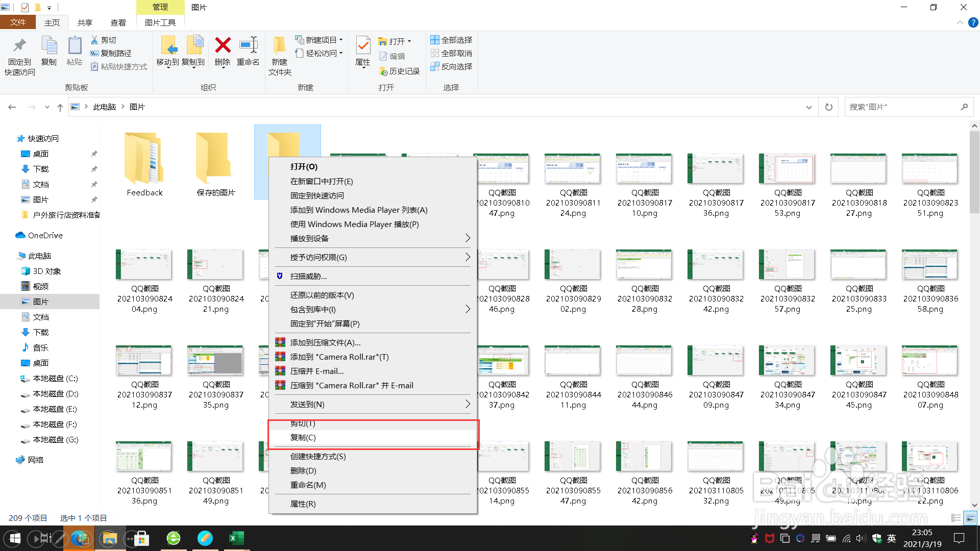
Task: Expand the address bar history dropdown
Action: tap(808, 107)
